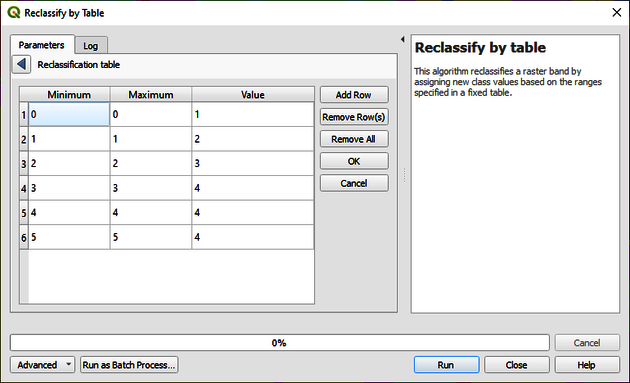Click the QGIS logo in the title bar
This screenshot has width=630, height=383.
(14, 12)
